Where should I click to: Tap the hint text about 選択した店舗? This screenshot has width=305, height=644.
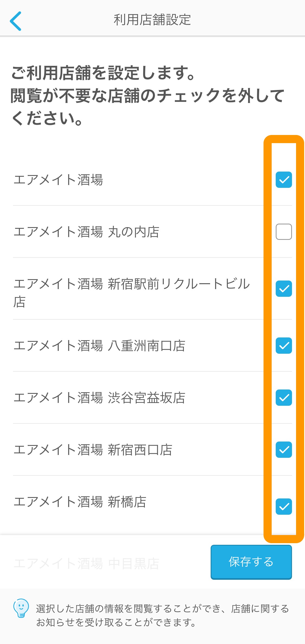click(162, 615)
